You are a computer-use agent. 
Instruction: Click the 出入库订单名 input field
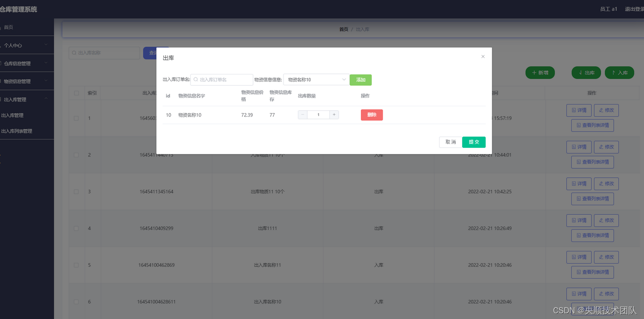click(x=222, y=80)
